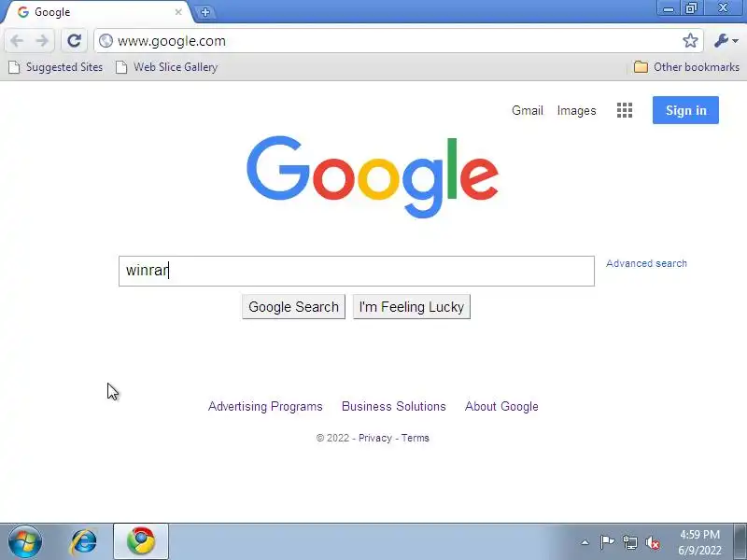Close the Google tab
747x560 pixels.
178,12
